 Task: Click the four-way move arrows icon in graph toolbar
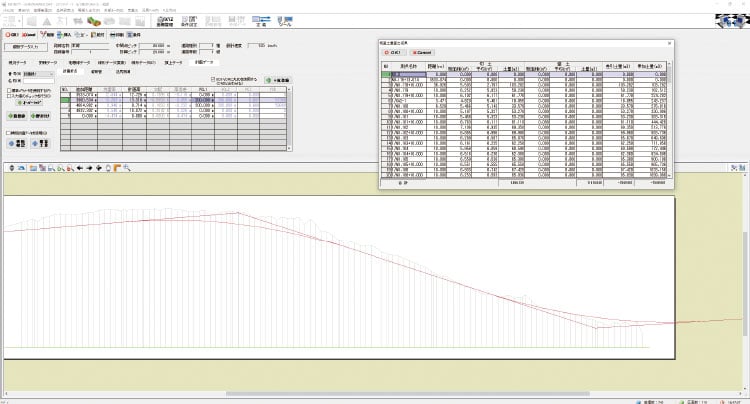coord(99,168)
